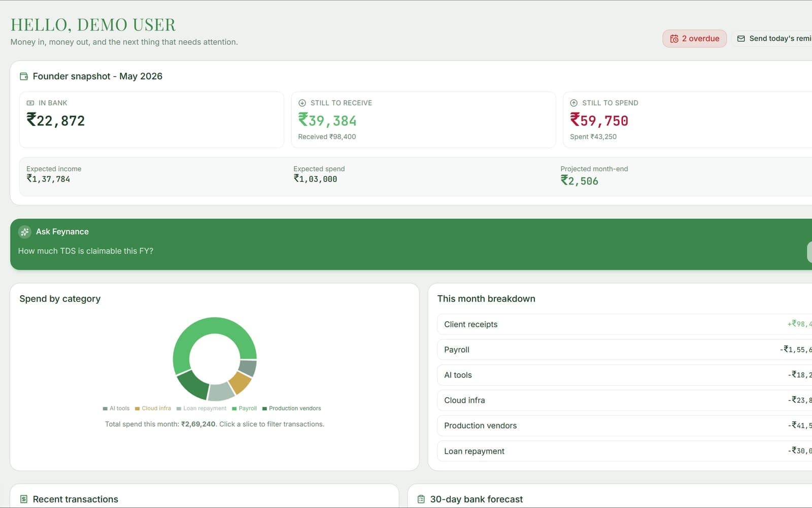Click the Cloud infra legend swatch

[x=137, y=408]
